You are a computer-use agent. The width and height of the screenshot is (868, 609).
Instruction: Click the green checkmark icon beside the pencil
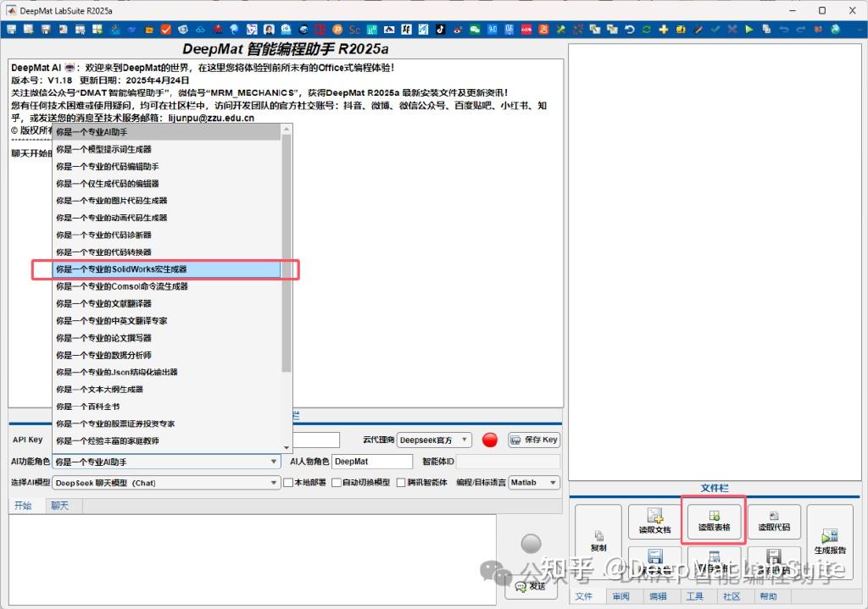(715, 30)
